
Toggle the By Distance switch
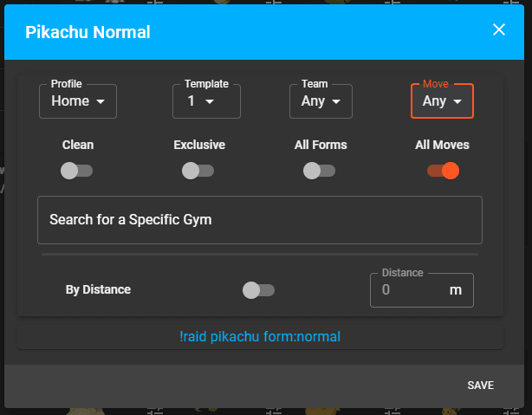[258, 290]
